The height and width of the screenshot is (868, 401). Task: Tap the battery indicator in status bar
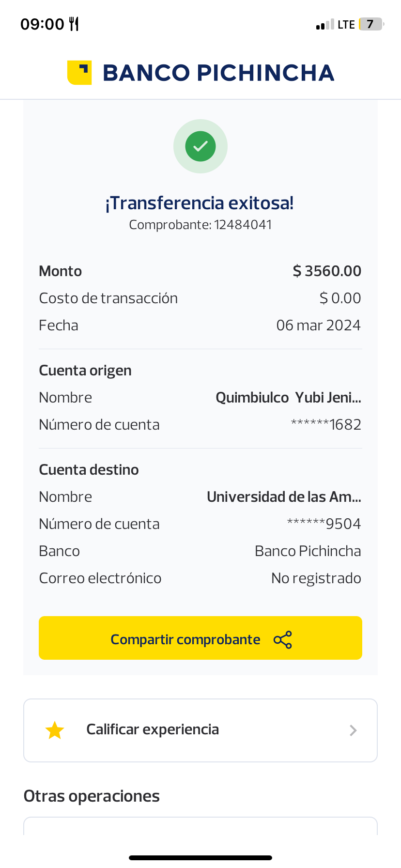pyautogui.click(x=371, y=24)
